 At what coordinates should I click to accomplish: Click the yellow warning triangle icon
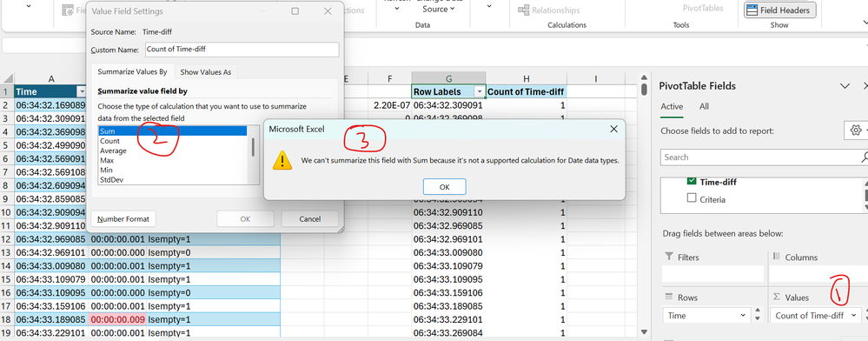point(282,160)
